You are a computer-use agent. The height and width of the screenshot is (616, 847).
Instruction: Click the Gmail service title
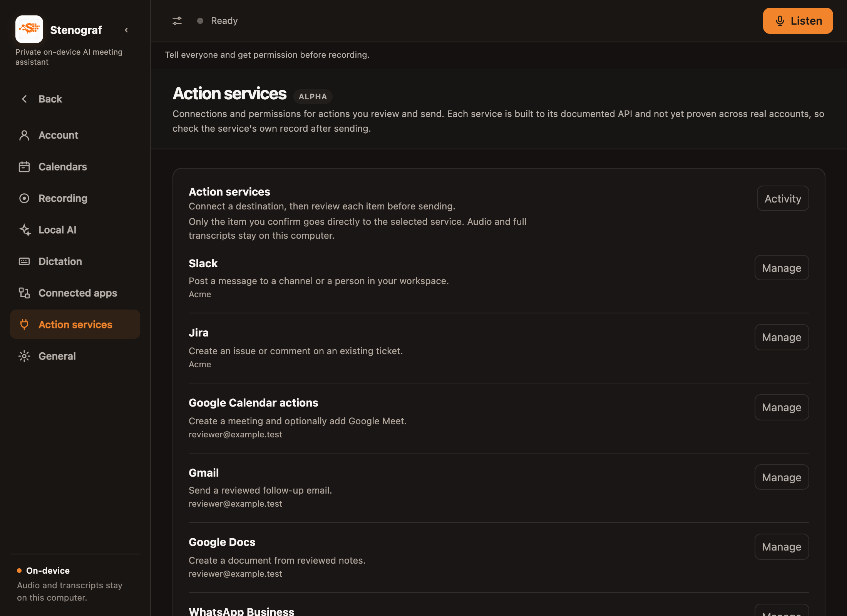tap(204, 473)
